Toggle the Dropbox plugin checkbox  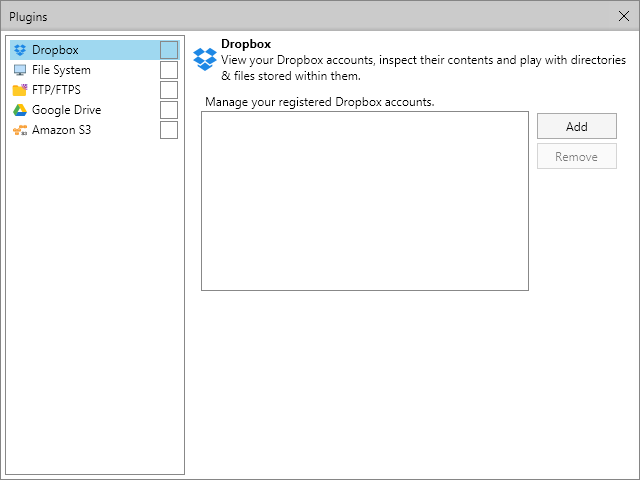pos(169,50)
